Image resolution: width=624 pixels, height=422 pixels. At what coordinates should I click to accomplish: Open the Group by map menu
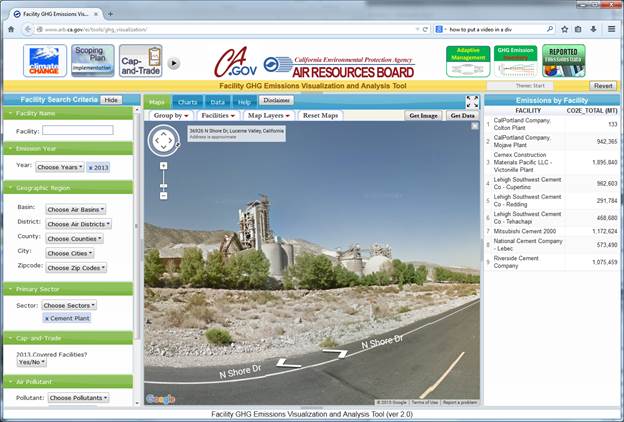(171, 116)
